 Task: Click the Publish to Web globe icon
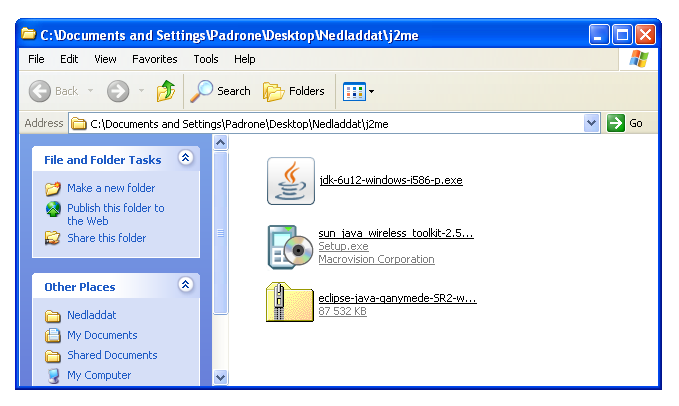(53, 209)
